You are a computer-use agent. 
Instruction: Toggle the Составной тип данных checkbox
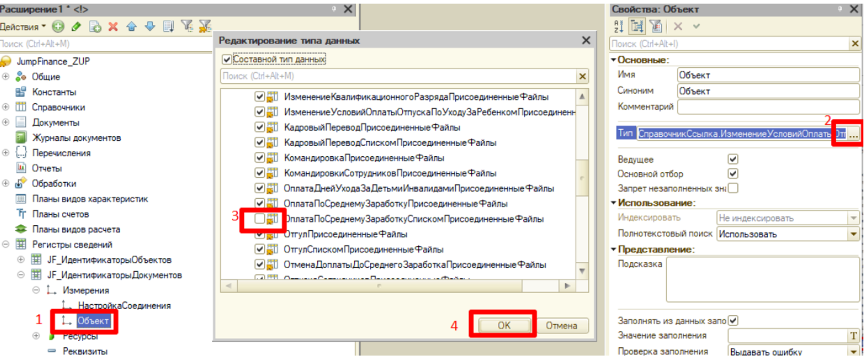[x=227, y=59]
